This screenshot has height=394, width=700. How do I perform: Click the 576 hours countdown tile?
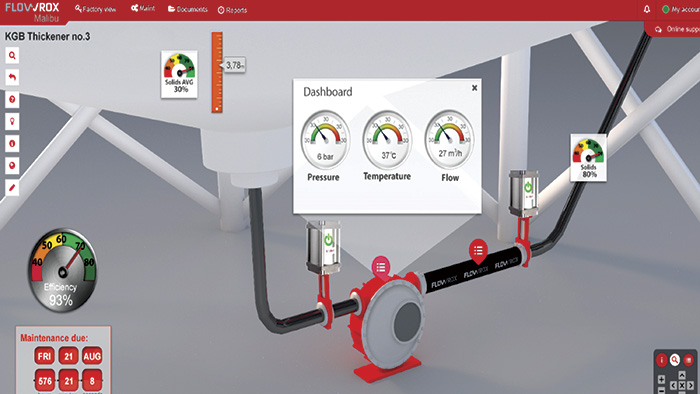[x=45, y=381]
